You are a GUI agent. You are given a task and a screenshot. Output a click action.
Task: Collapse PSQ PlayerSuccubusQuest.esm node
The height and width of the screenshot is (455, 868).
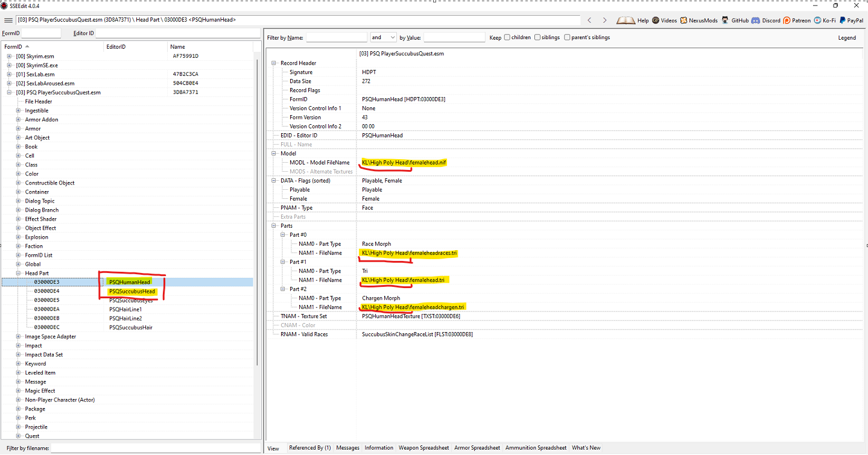(x=9, y=92)
